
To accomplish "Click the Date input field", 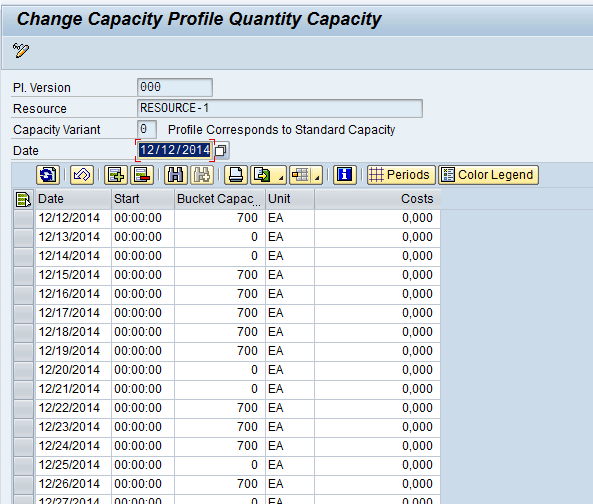I will click(175, 150).
